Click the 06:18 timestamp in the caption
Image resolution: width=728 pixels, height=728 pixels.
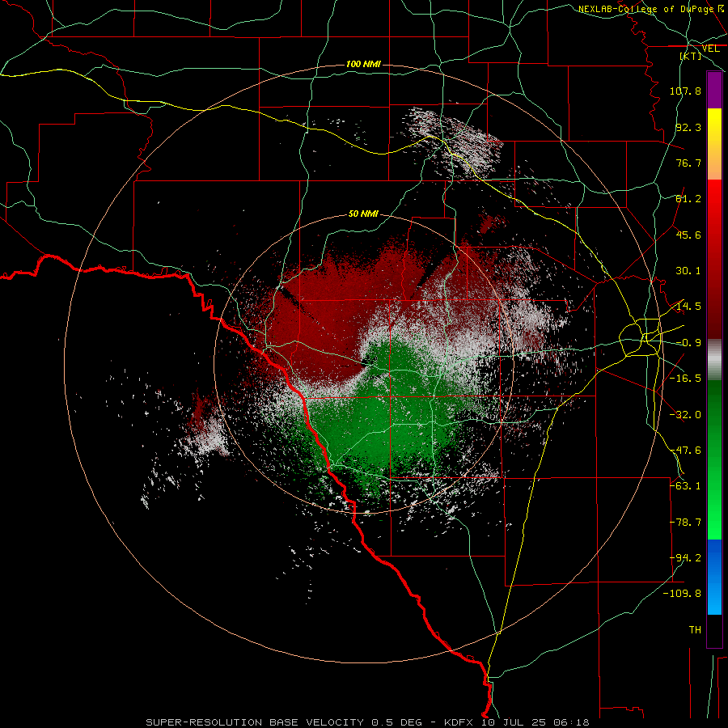[573, 722]
